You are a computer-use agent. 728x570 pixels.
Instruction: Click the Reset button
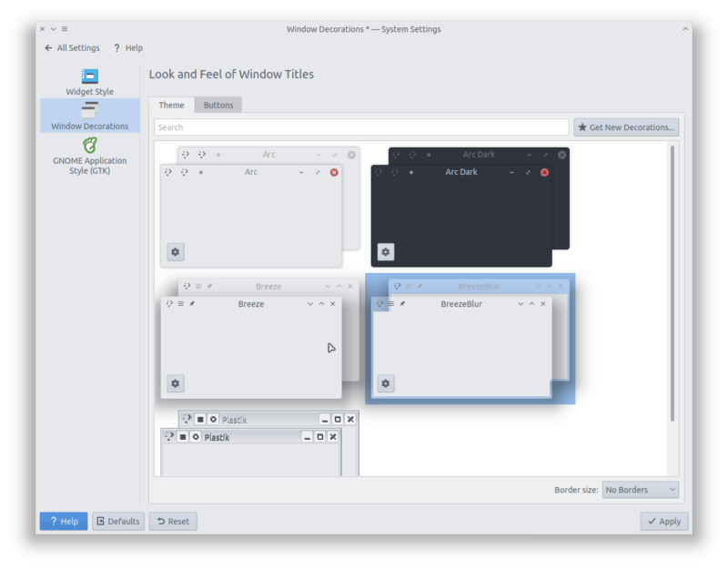173,522
